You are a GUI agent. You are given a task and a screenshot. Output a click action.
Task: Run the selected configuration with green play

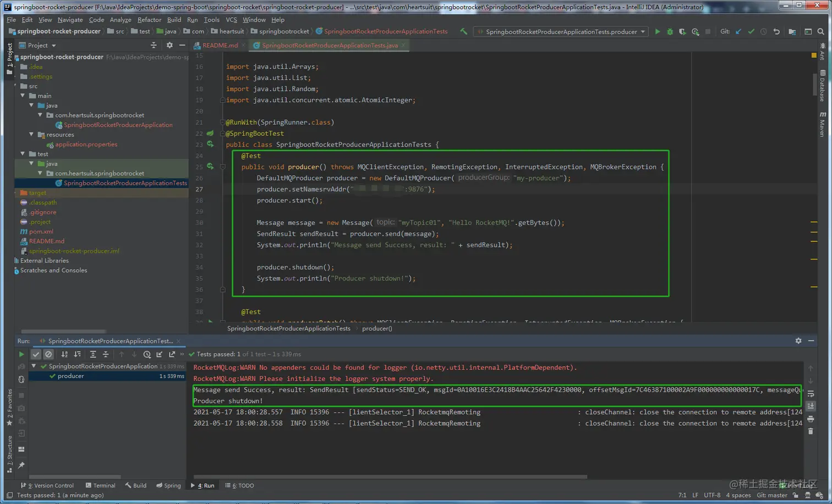pos(657,31)
